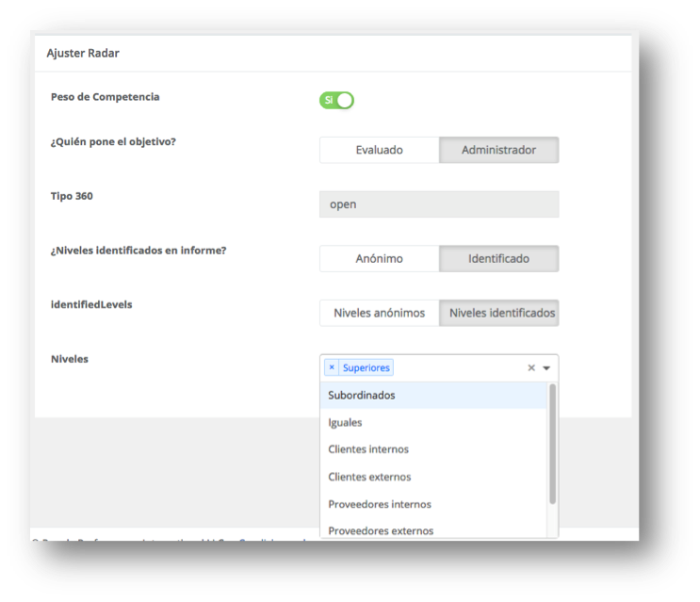Click the Niveles field label
The width and height of the screenshot is (700, 602).
70,359
